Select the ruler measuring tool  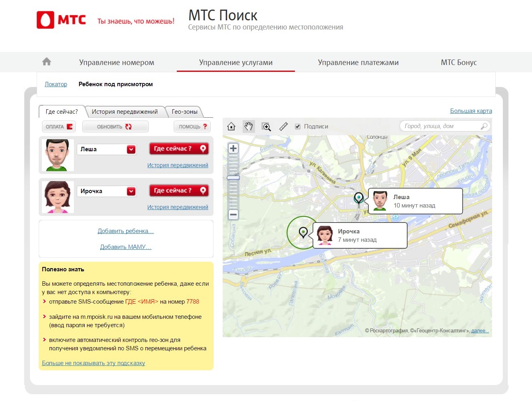[283, 126]
